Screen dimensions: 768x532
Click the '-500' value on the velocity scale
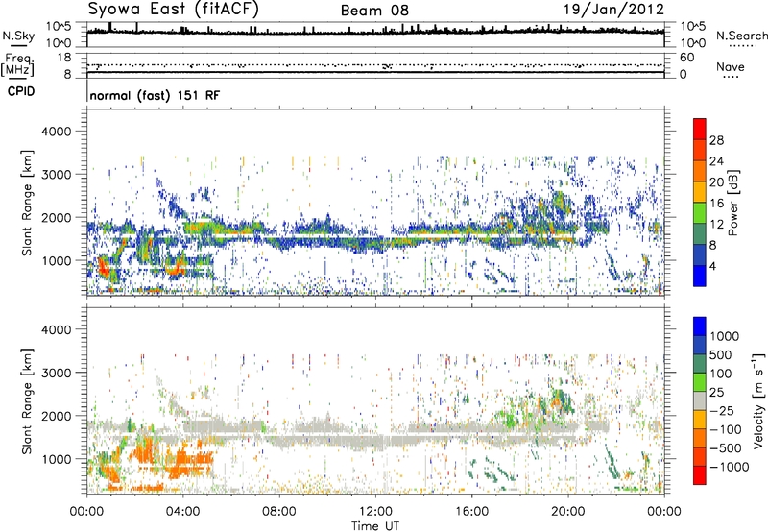[726, 448]
